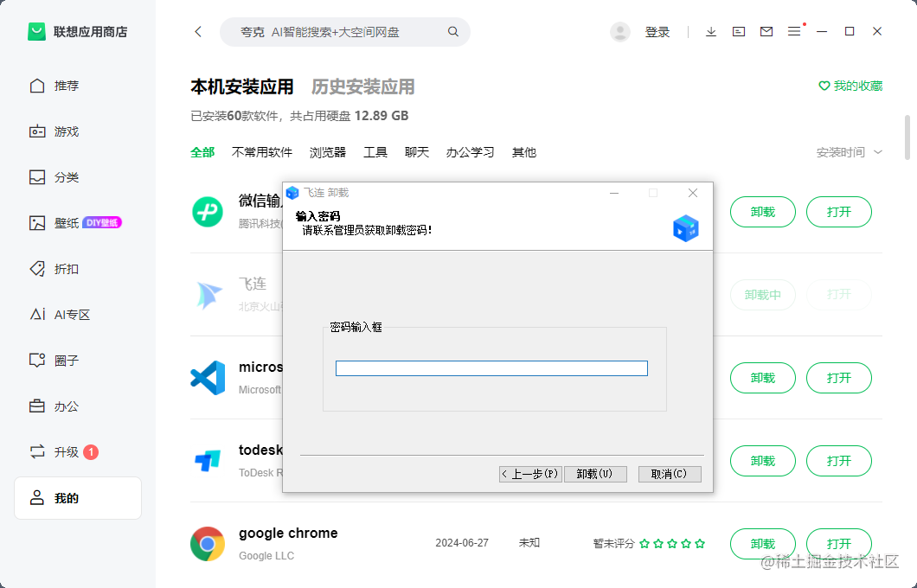Click 卸载 for google chrome row

(763, 544)
